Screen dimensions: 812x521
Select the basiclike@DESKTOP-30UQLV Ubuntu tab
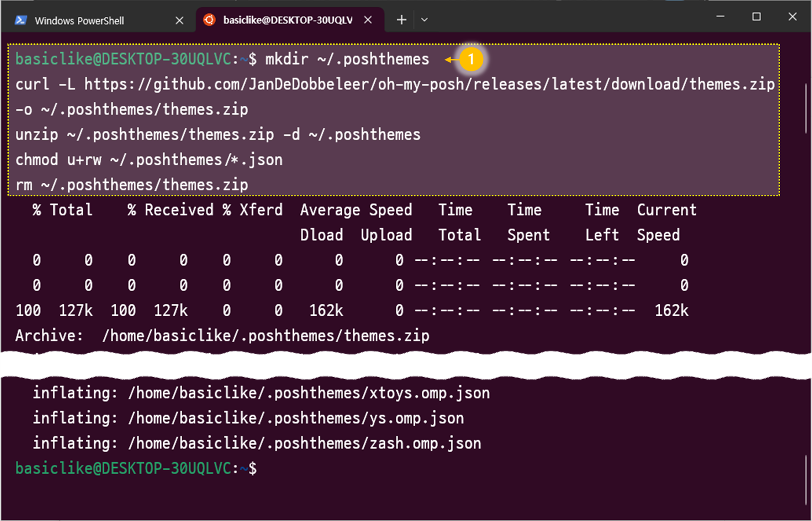point(289,20)
